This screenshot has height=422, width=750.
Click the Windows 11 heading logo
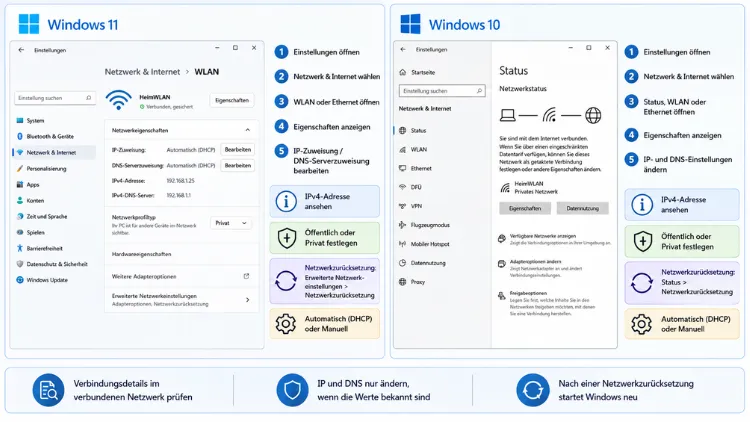point(29,24)
